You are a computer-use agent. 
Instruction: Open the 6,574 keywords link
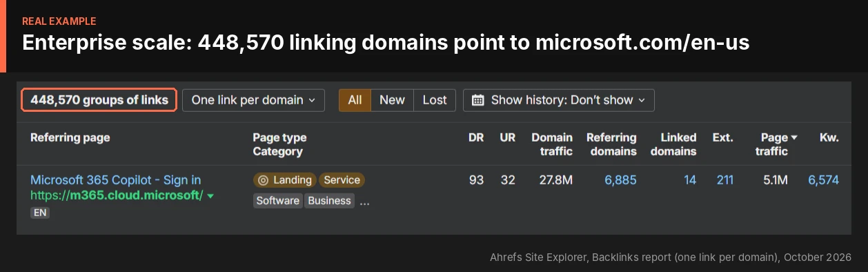[x=823, y=180]
